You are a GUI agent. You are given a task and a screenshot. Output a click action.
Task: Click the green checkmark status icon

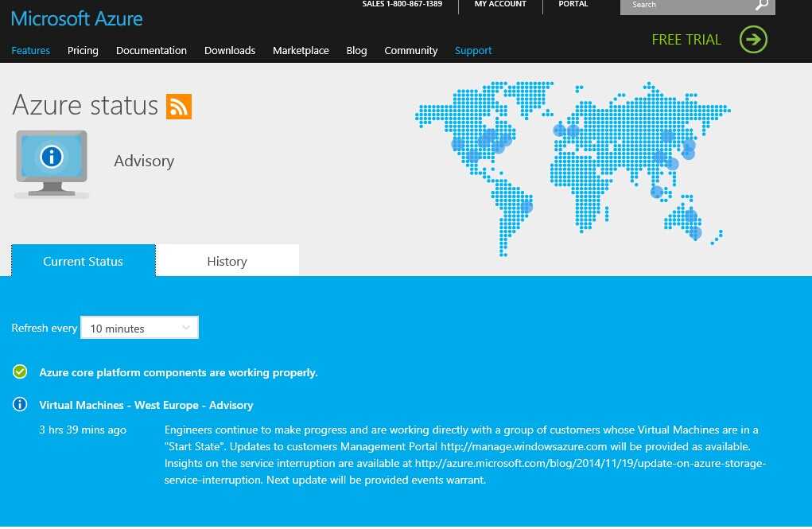(20, 371)
